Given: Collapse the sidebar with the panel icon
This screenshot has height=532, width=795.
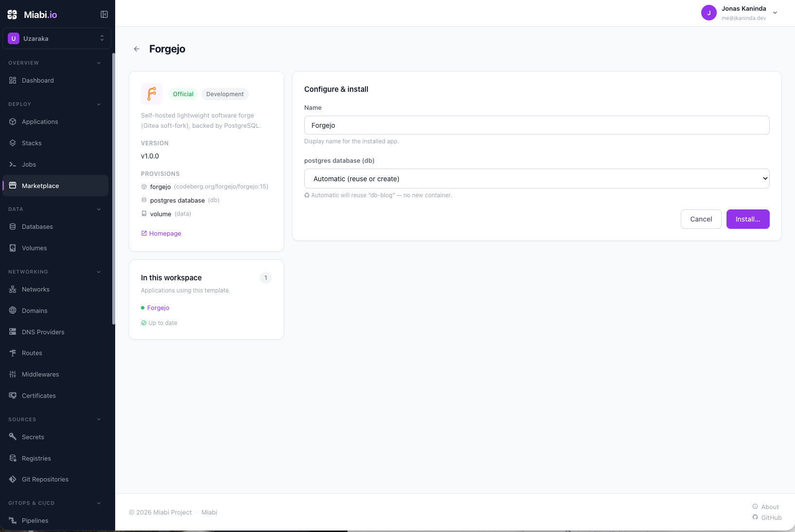Looking at the screenshot, I should (104, 15).
